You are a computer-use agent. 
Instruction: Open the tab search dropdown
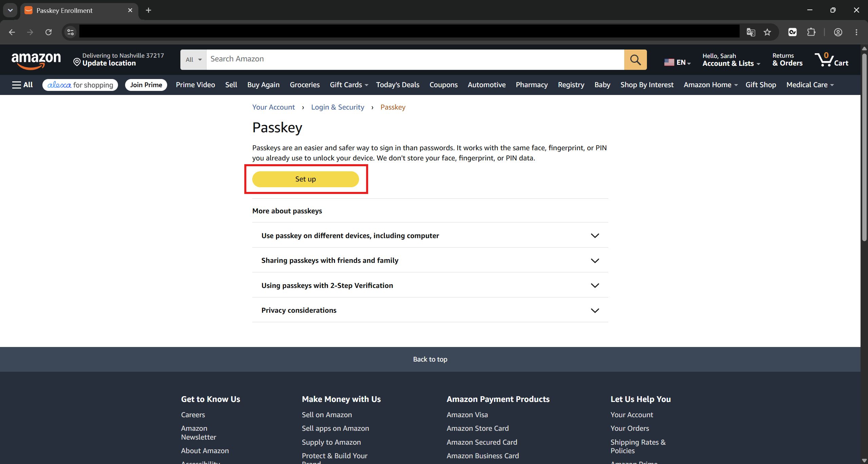point(10,10)
